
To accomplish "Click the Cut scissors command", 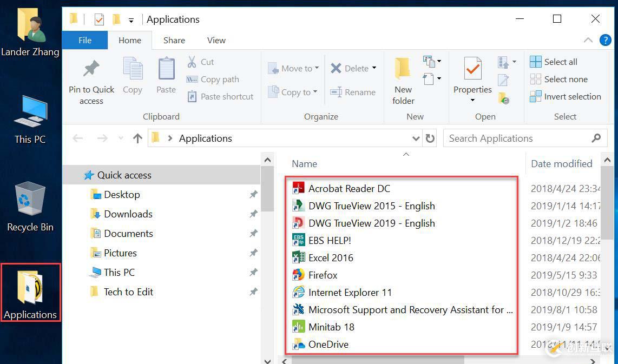I will (201, 62).
